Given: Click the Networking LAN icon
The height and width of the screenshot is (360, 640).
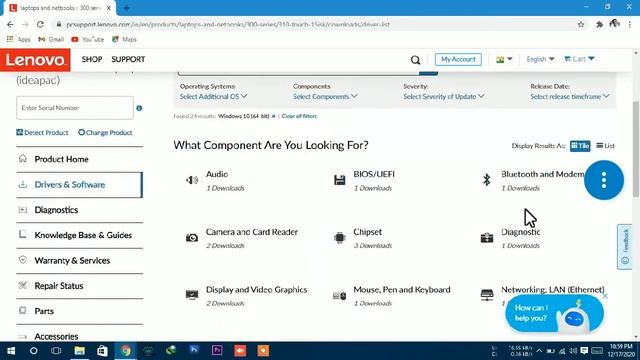Looking at the screenshot, I should [487, 295].
